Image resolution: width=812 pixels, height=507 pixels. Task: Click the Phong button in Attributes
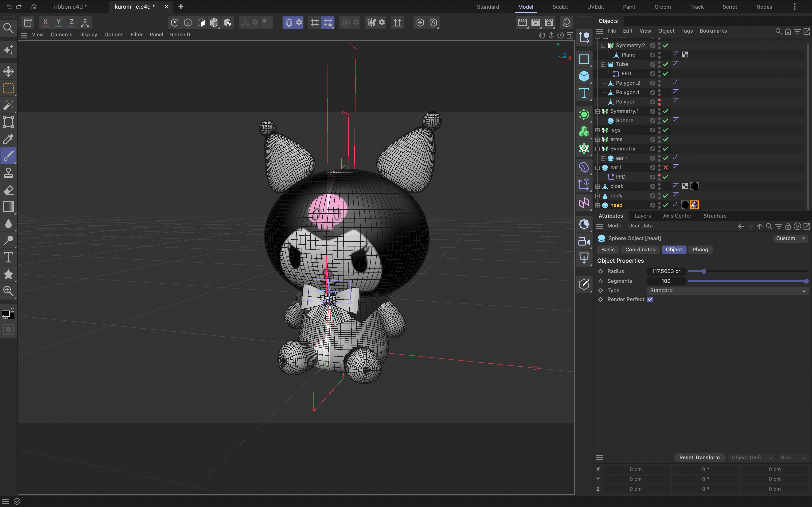700,250
